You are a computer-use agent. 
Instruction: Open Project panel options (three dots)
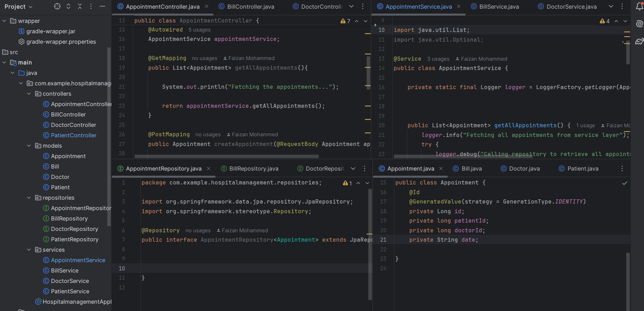pyautogui.click(x=91, y=6)
